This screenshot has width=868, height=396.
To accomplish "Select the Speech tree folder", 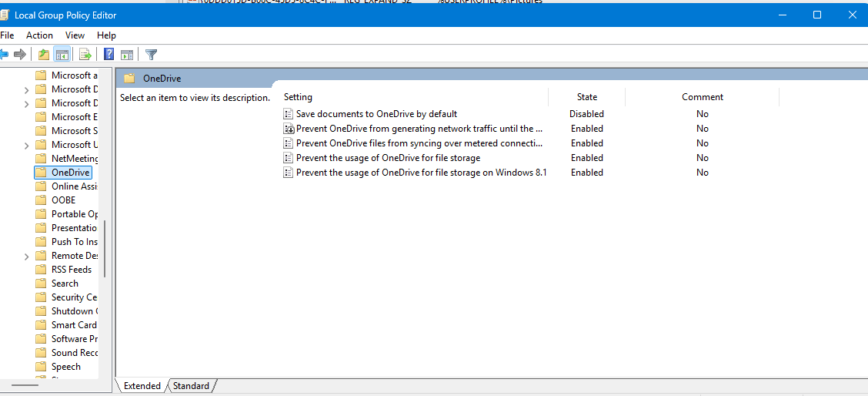I will (58, 367).
